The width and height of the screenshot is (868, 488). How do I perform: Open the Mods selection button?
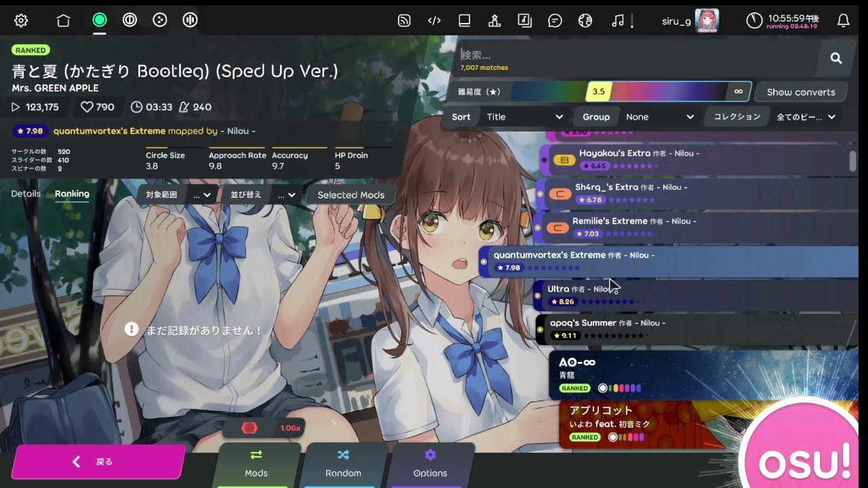point(256,464)
